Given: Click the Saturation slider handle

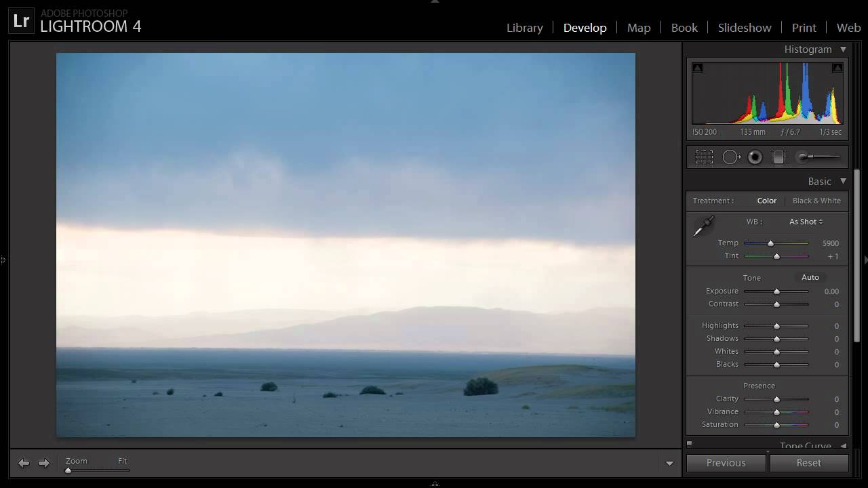Looking at the screenshot, I should click(x=776, y=425).
